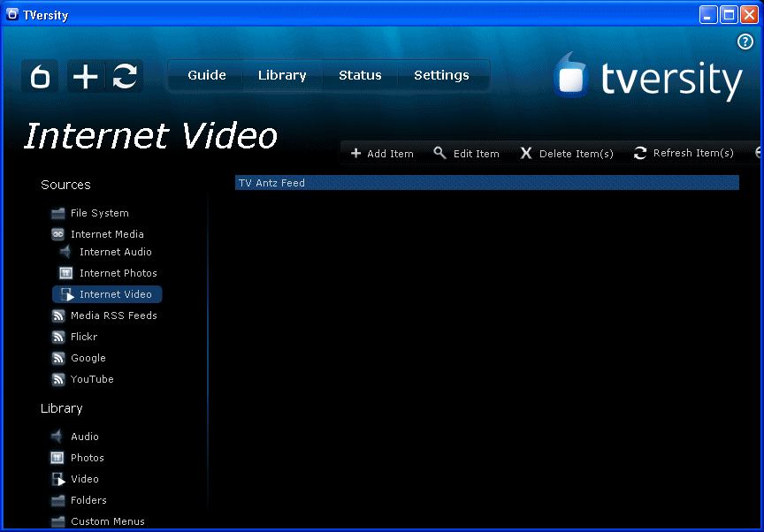Image resolution: width=764 pixels, height=532 pixels.
Task: Open the Google source label
Action: pos(88,358)
